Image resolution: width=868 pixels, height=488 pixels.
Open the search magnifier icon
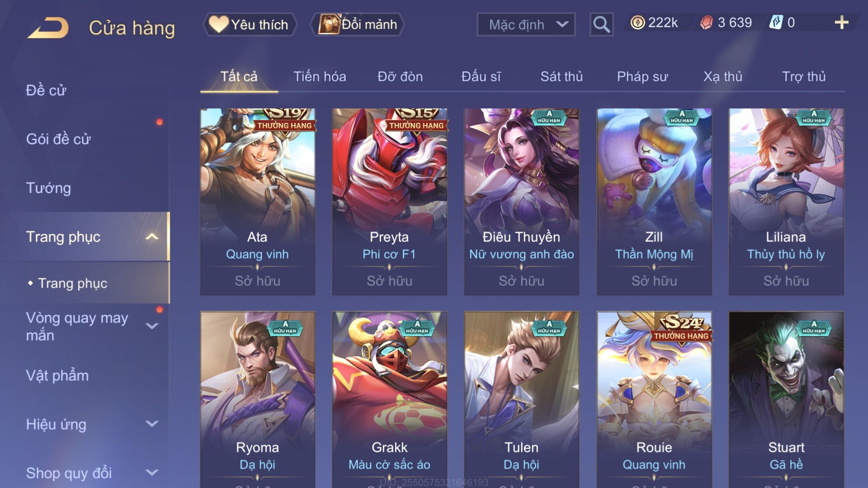point(601,25)
